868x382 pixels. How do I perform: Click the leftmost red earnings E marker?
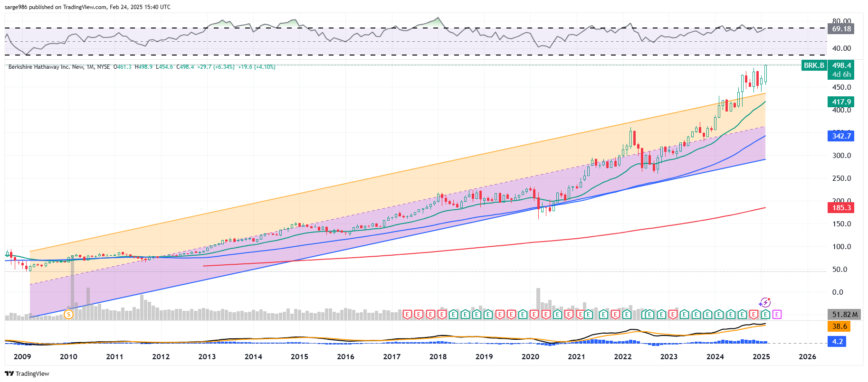(x=407, y=314)
